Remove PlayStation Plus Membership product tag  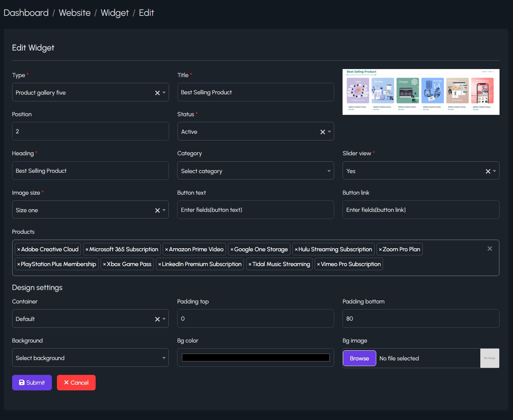19,264
